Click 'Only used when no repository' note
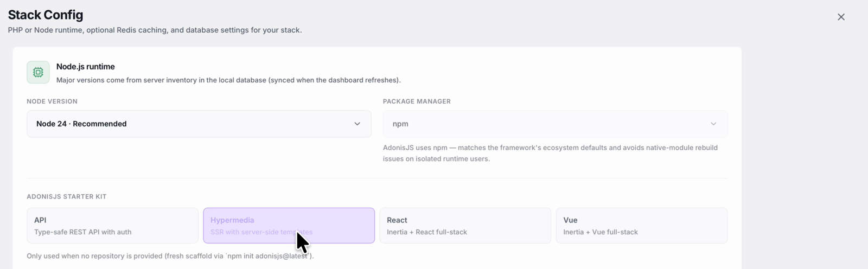 [x=170, y=256]
